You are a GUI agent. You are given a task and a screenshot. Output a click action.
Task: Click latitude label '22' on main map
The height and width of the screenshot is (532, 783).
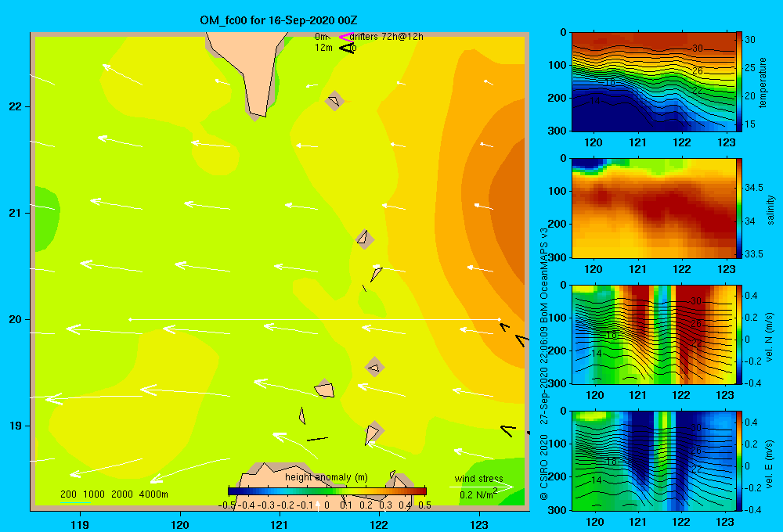point(16,107)
